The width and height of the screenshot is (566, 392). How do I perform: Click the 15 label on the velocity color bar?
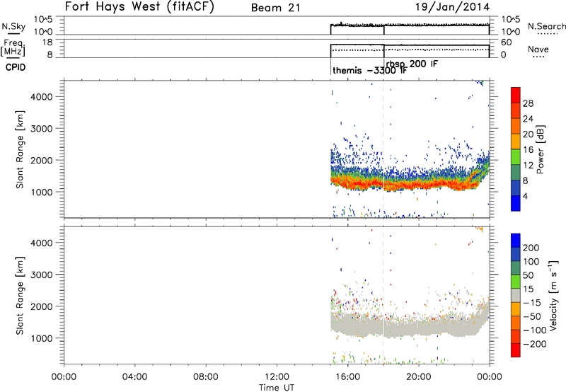click(x=528, y=289)
